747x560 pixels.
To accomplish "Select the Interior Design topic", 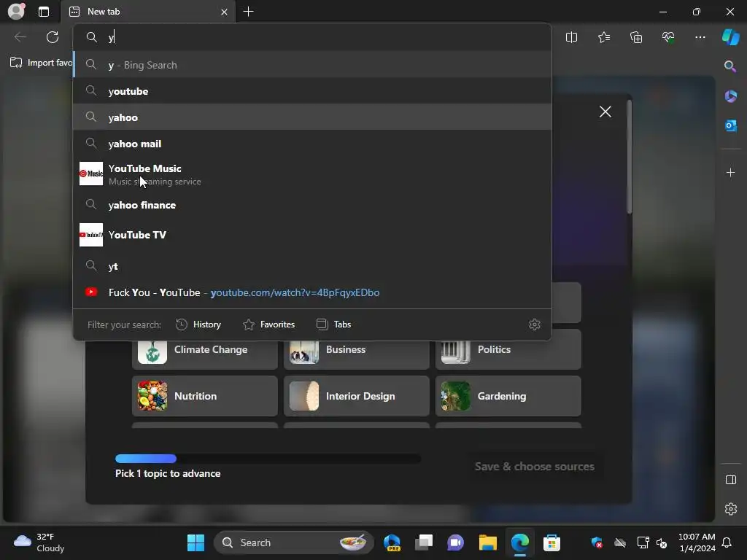I will point(356,396).
